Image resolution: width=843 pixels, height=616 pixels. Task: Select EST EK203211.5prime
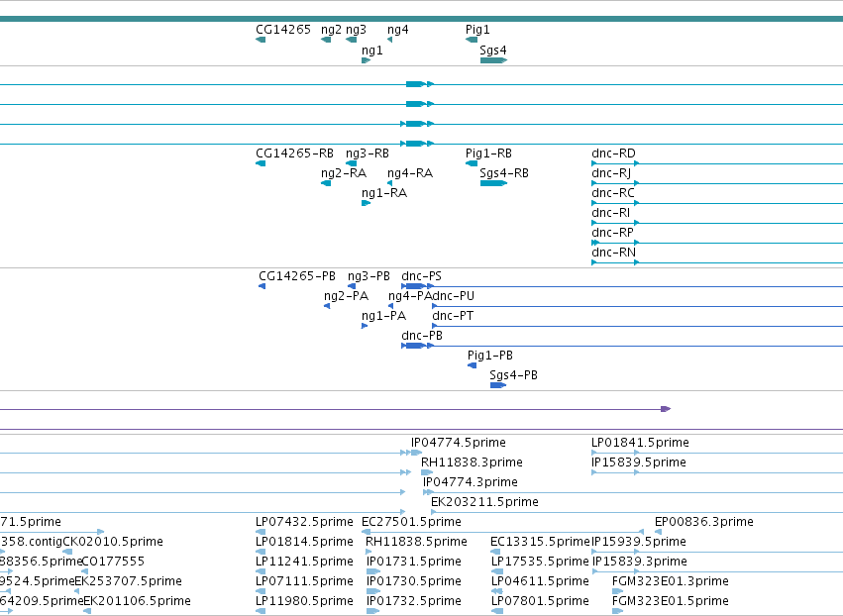(484, 502)
